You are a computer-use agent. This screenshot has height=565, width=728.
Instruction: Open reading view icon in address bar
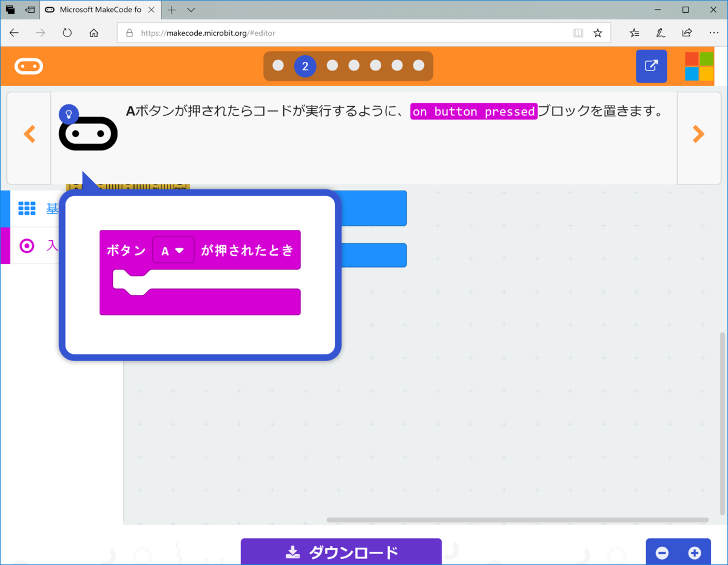tap(578, 33)
